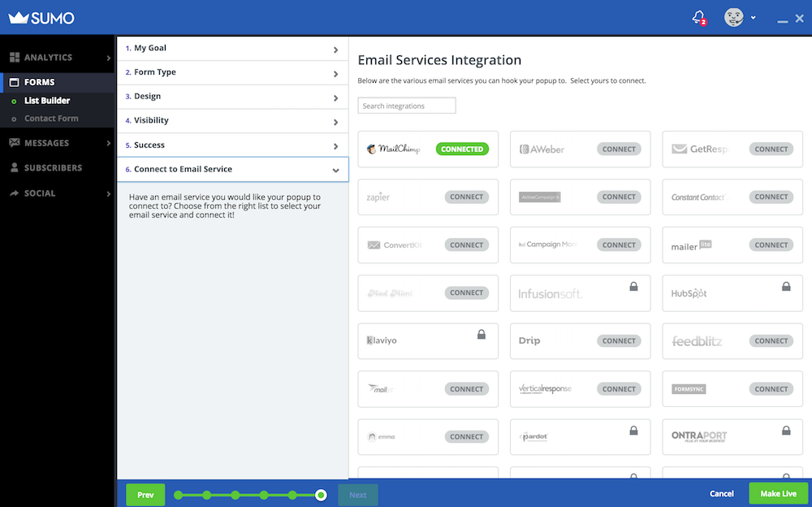Select Forms label in the sidebar

pyautogui.click(x=39, y=82)
